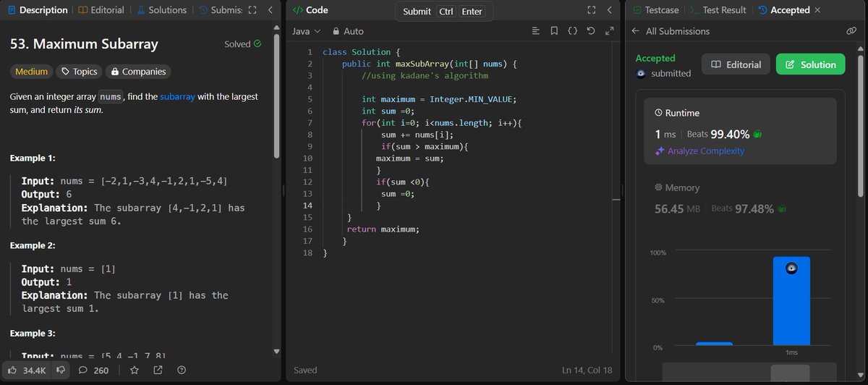Select the Accepted tab

coord(783,10)
